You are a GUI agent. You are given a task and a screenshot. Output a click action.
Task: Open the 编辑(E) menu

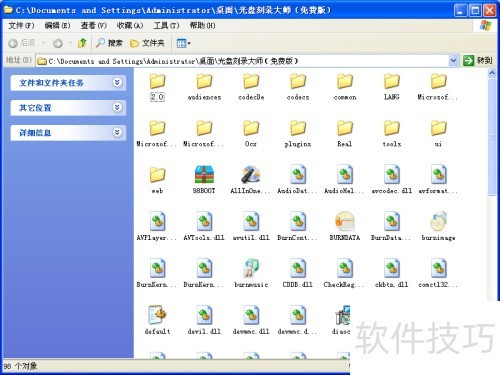(x=57, y=25)
